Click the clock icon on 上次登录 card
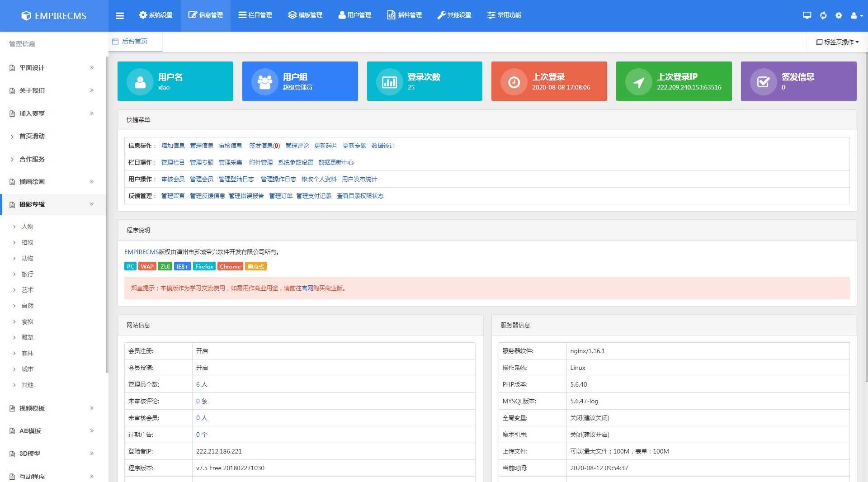The image size is (868, 482). coord(514,82)
